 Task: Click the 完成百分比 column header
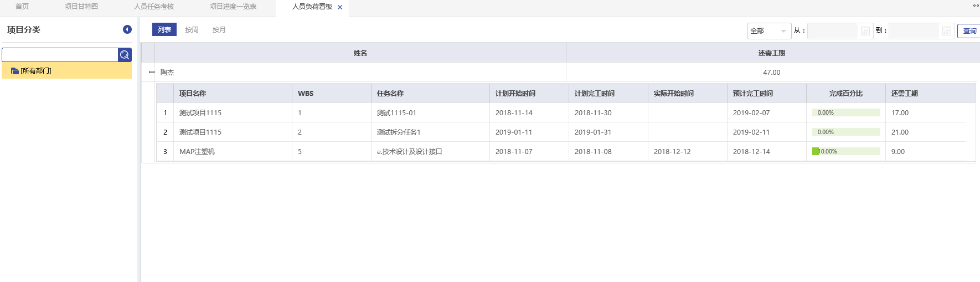coord(845,94)
